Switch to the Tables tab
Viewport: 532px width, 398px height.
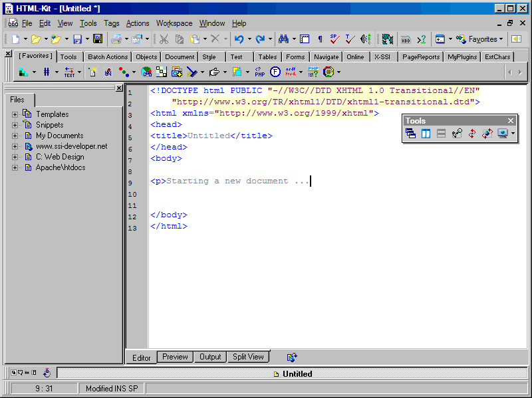[268, 57]
